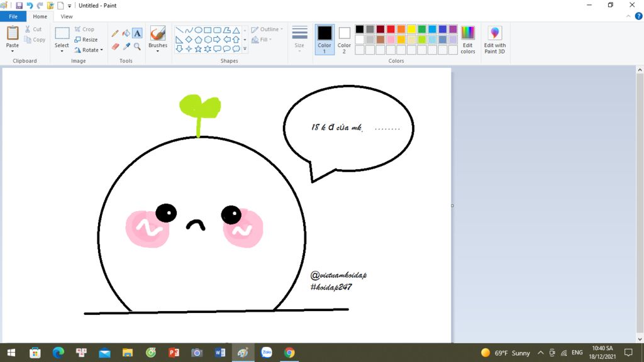Viewport: 644px width, 362px height.
Task: Click the ENG language indicator
Action: [x=577, y=353]
